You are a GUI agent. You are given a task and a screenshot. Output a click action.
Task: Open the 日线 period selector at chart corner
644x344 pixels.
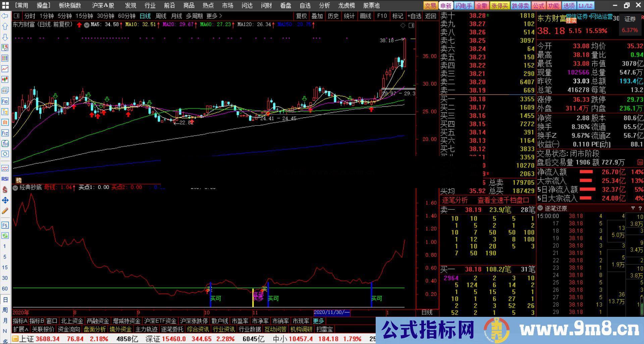click(x=427, y=312)
